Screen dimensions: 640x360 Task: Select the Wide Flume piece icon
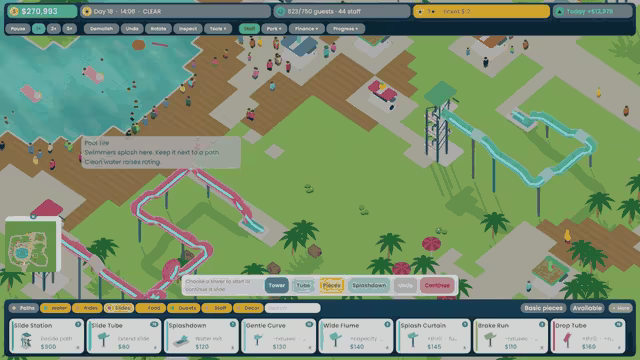(335, 340)
